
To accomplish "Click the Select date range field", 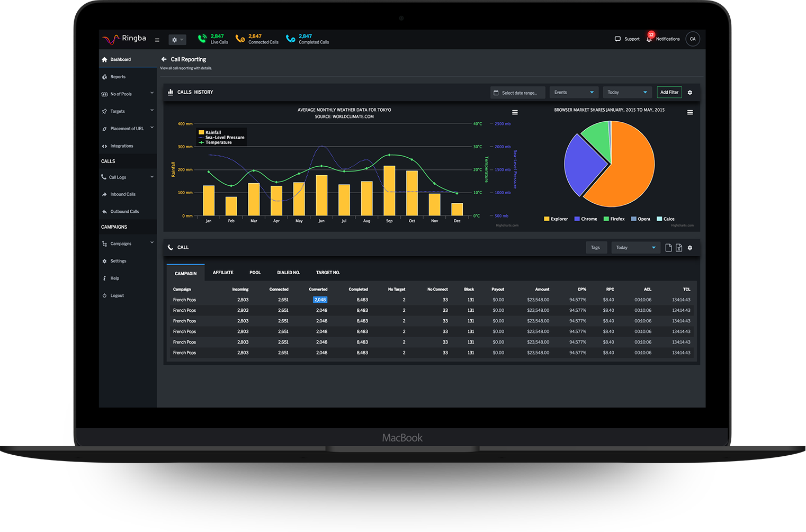I will coord(517,93).
